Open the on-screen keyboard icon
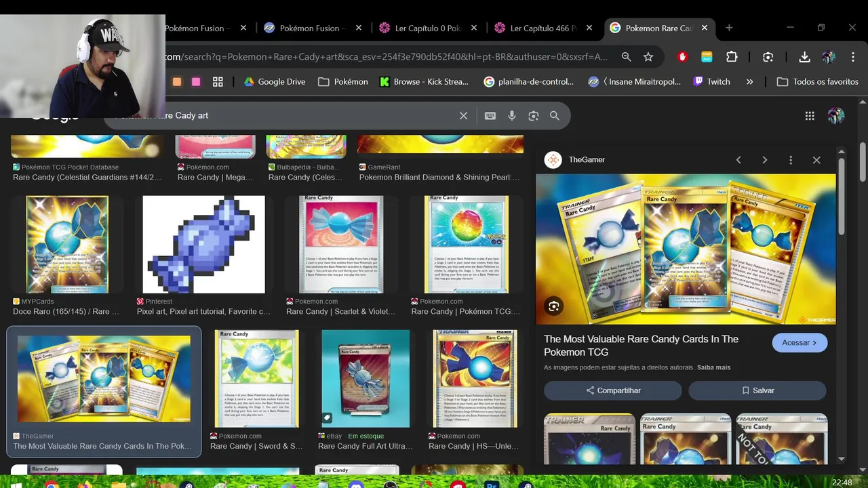 point(490,116)
